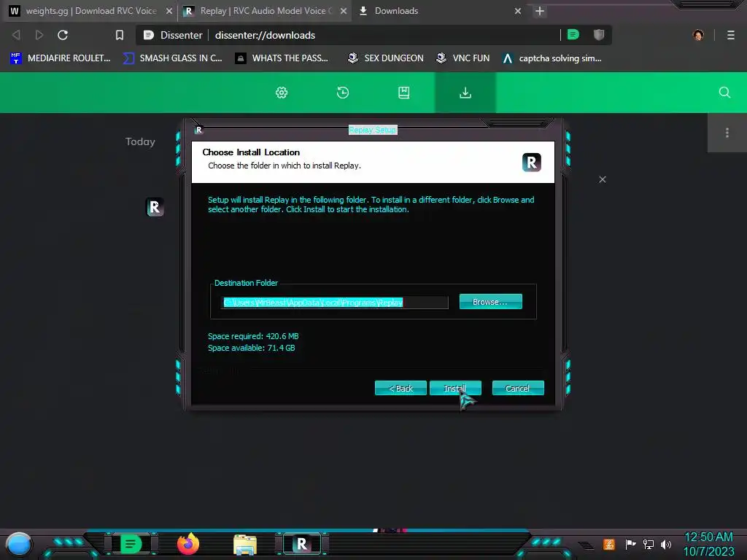
Task: Click the Replay download item icon
Action: pos(155,207)
